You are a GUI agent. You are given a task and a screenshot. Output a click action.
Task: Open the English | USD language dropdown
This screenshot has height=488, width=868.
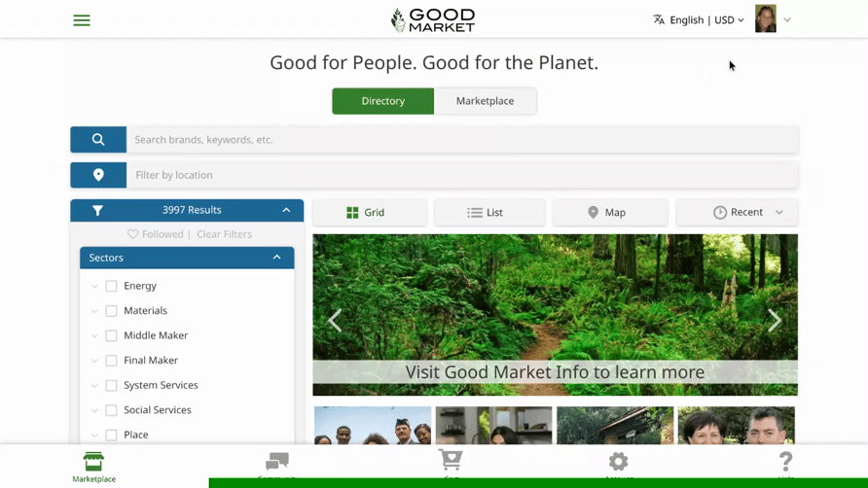698,19
